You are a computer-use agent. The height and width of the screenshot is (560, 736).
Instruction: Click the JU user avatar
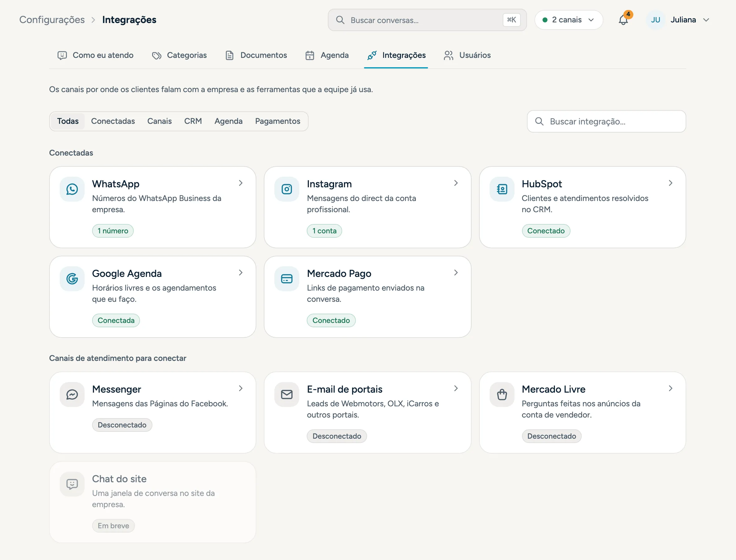(655, 20)
